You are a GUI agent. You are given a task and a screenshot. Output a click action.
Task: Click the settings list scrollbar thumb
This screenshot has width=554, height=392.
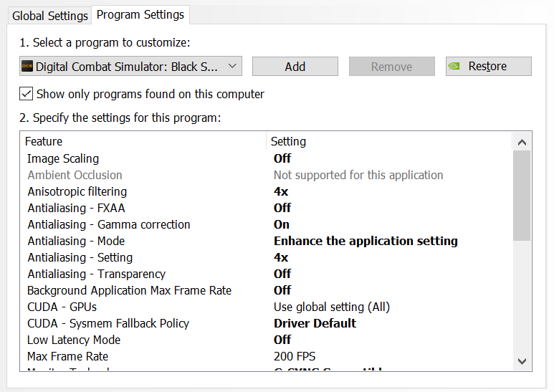point(522,196)
